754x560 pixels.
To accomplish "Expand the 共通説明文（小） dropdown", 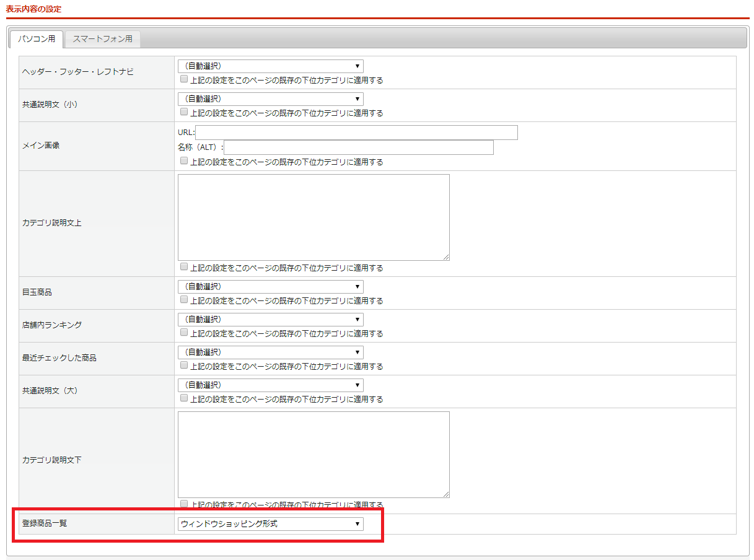I will [x=270, y=99].
